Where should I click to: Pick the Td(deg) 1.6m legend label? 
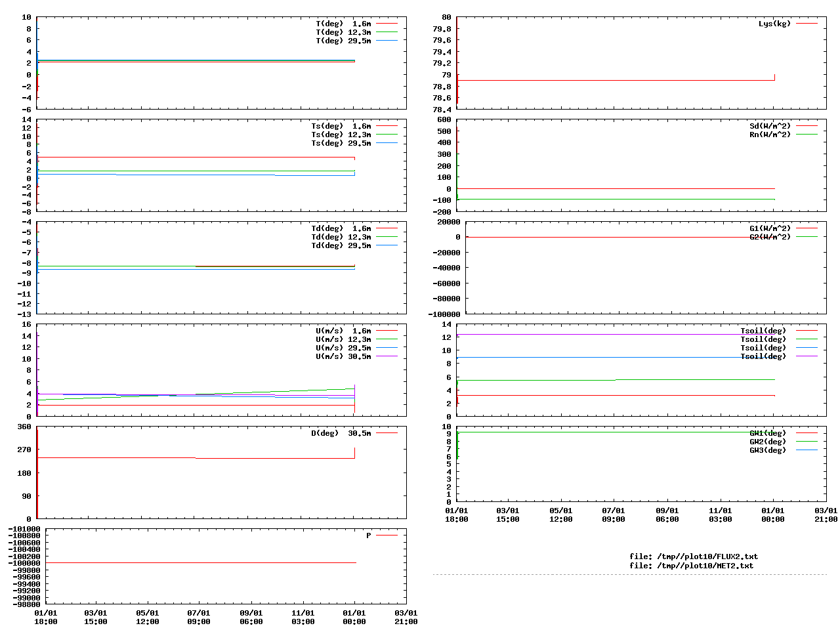point(341,228)
